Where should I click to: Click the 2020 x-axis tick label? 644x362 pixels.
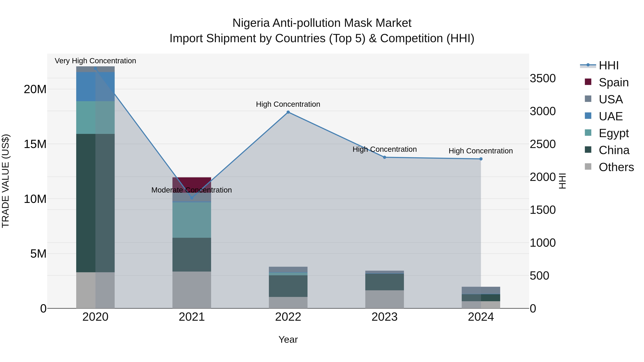pos(95,317)
